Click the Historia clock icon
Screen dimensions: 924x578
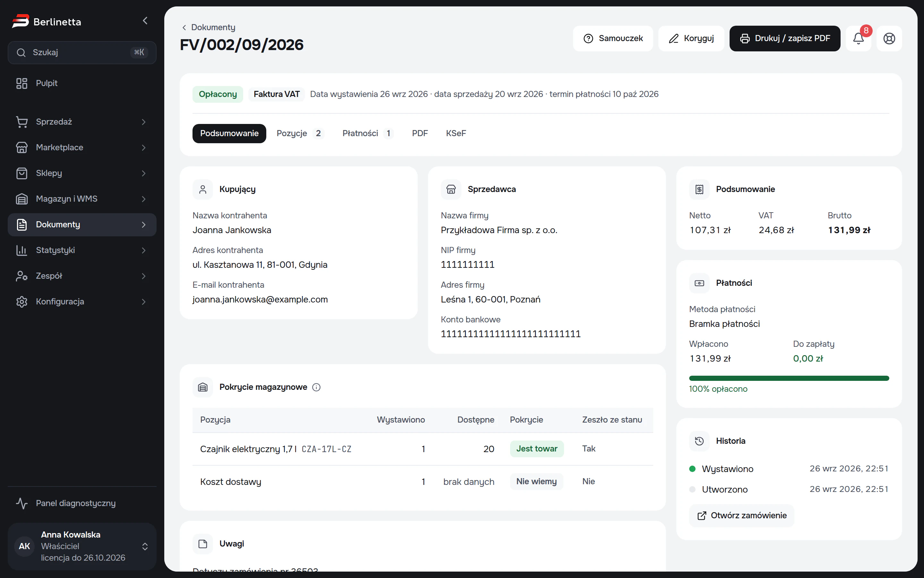pyautogui.click(x=699, y=441)
